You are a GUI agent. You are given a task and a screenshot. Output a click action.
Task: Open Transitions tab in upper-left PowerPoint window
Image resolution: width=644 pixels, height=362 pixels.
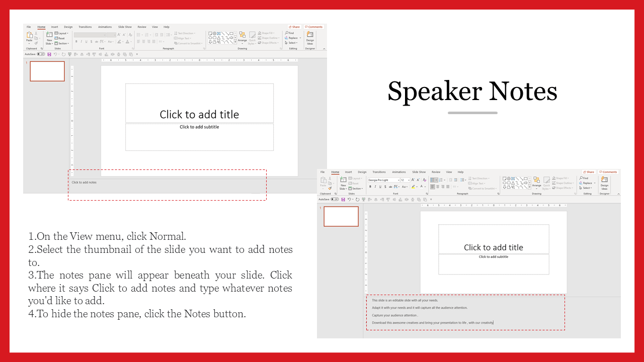coord(85,27)
